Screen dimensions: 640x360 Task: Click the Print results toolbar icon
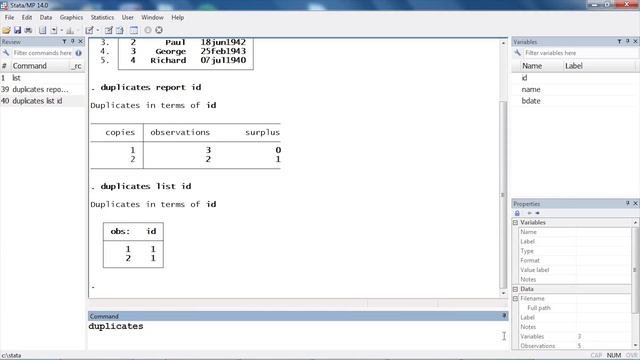[28, 30]
